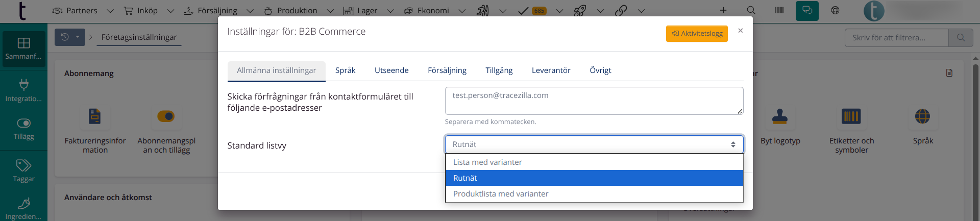Expand the chevron next to Produktion
Screen dimensions: 980x221
point(330,11)
